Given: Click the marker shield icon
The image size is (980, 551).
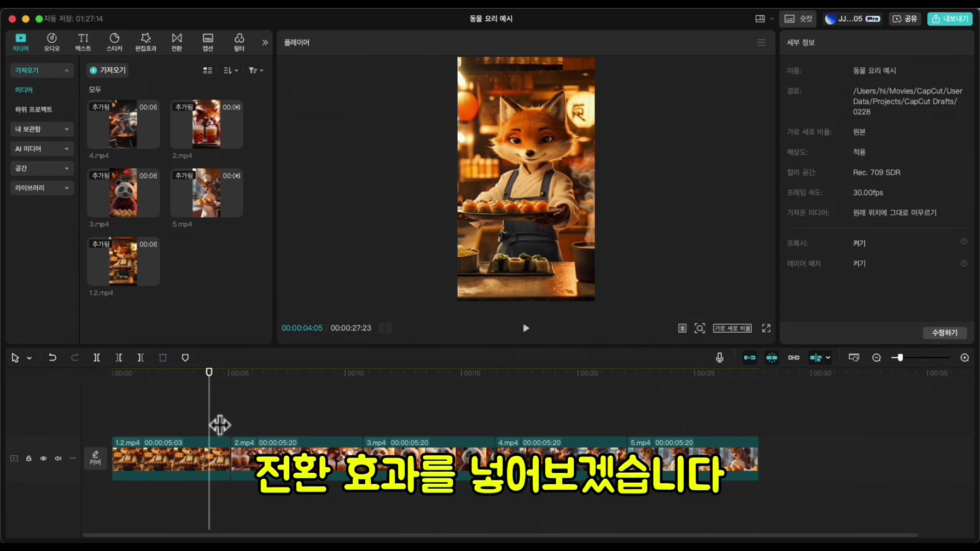Looking at the screenshot, I should pos(185,357).
